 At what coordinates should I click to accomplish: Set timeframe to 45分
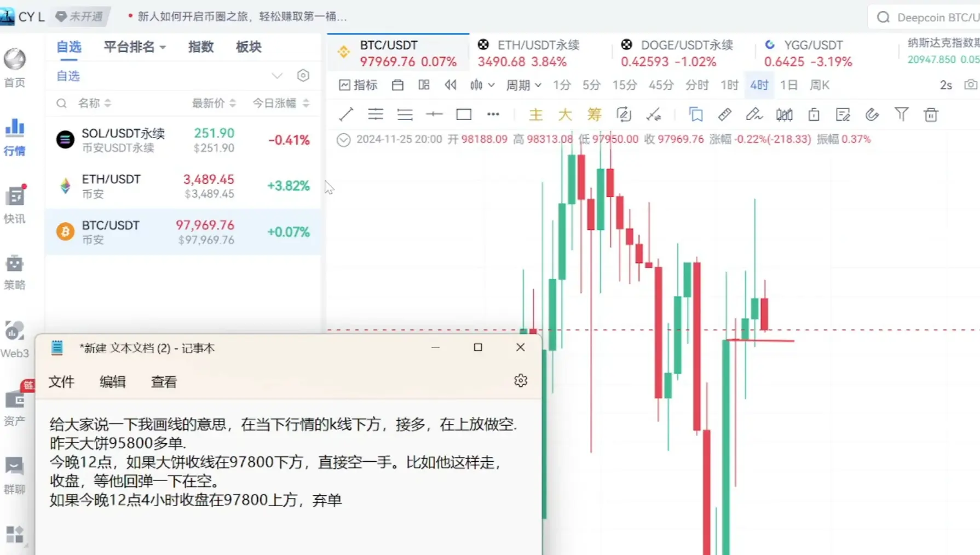point(661,85)
